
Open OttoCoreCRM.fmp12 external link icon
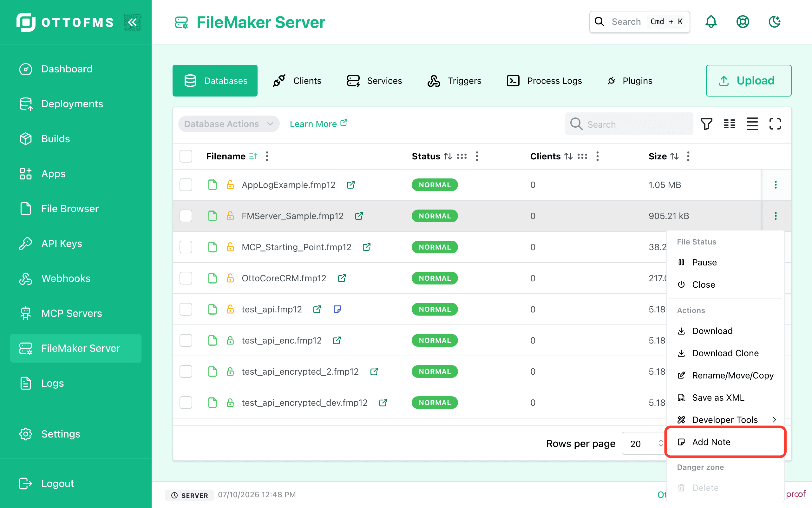[x=342, y=278]
